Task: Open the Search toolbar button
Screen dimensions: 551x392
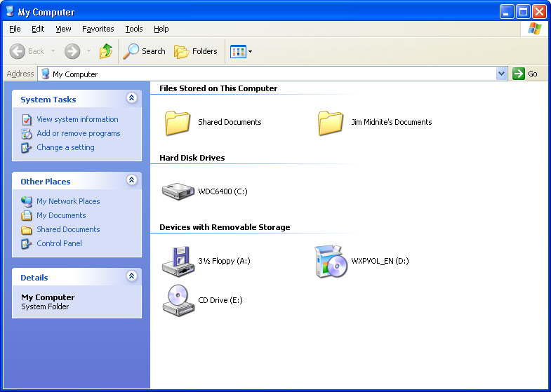Action: point(145,51)
